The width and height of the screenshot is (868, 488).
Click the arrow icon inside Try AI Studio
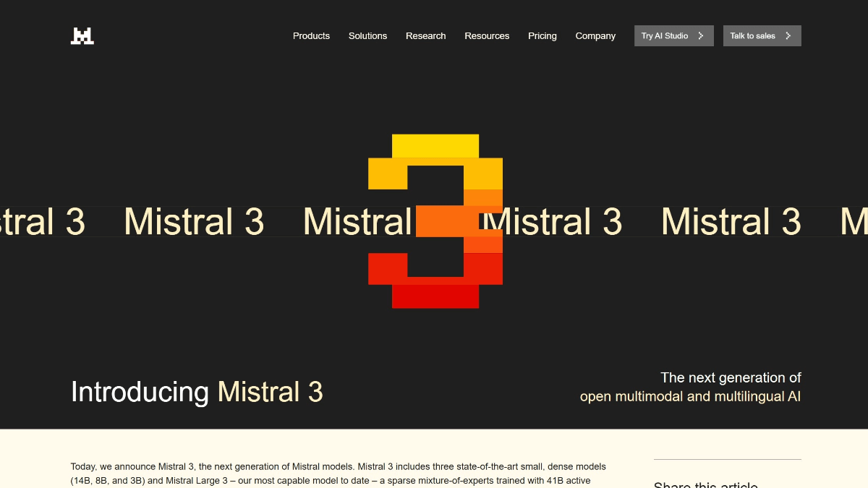click(700, 35)
